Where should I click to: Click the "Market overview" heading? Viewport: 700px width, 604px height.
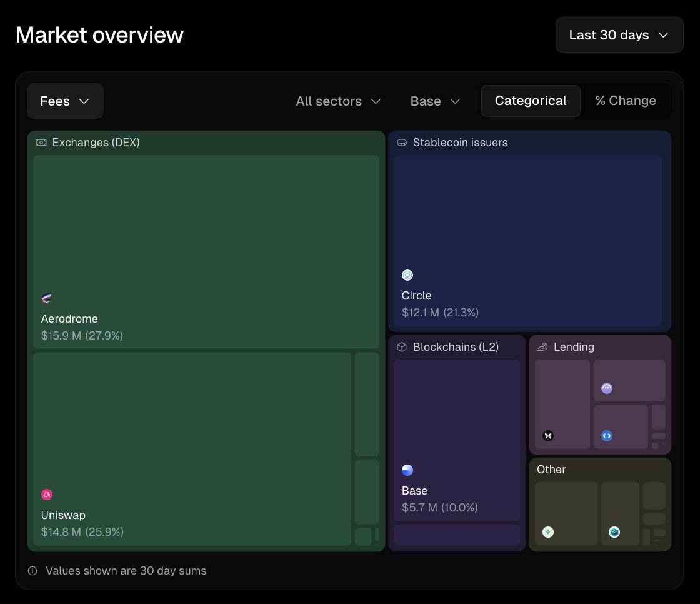(x=99, y=35)
